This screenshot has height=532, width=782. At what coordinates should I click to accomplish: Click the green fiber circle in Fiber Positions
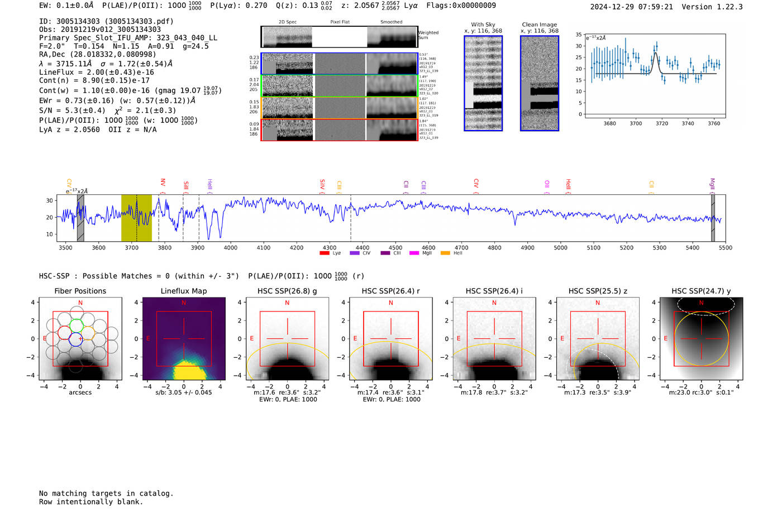coord(76,325)
